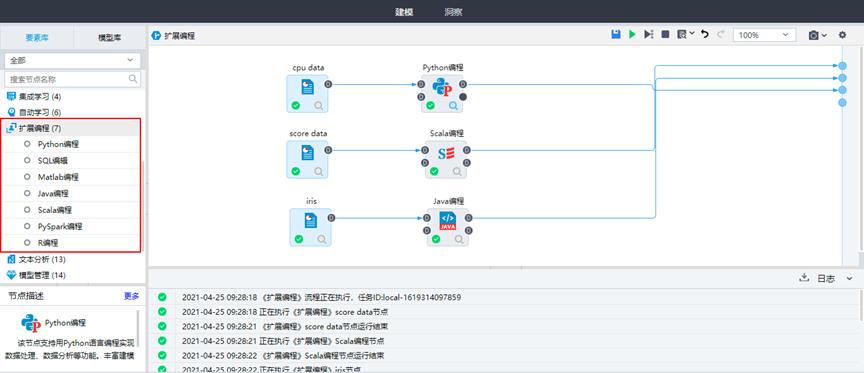Run the workflow with the green play icon

(632, 35)
